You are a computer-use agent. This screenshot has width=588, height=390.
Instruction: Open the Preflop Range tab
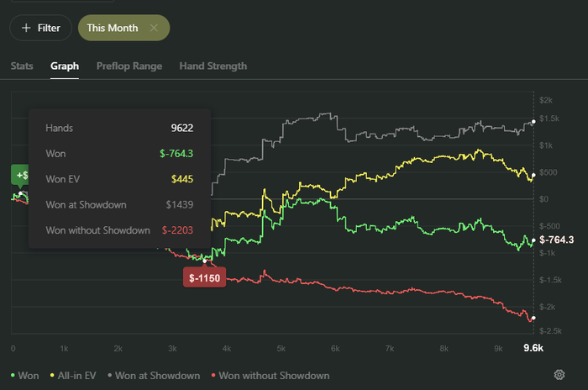(x=129, y=66)
